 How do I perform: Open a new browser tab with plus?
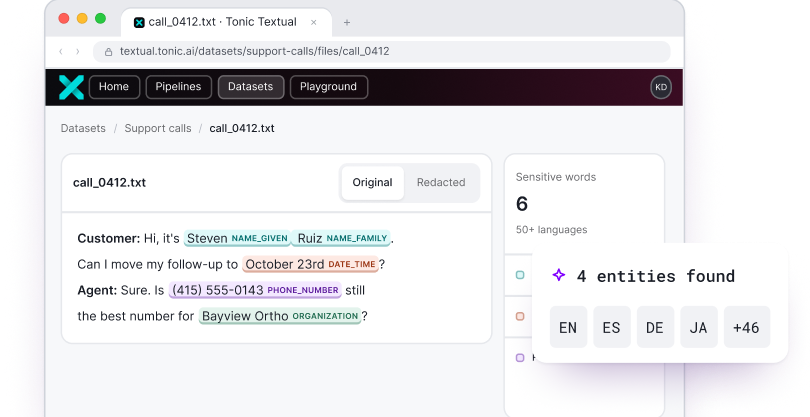pos(347,23)
